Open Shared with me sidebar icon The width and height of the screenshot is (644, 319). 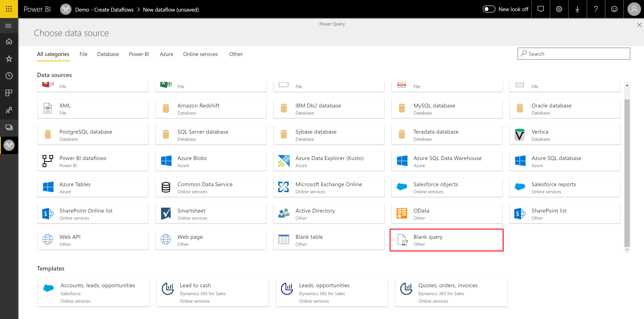(9, 110)
